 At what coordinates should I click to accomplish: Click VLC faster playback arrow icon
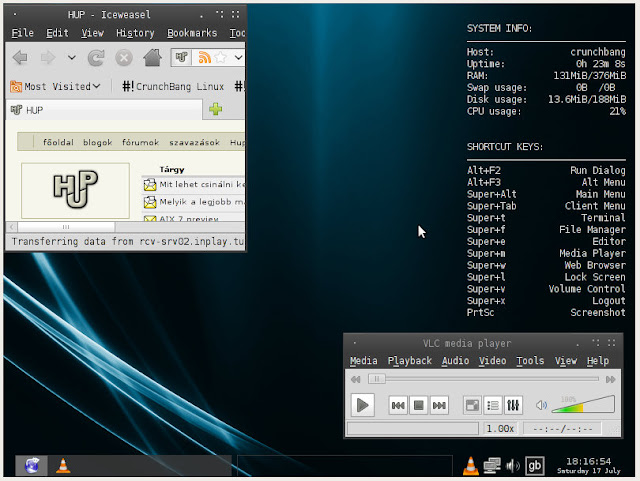tap(611, 379)
